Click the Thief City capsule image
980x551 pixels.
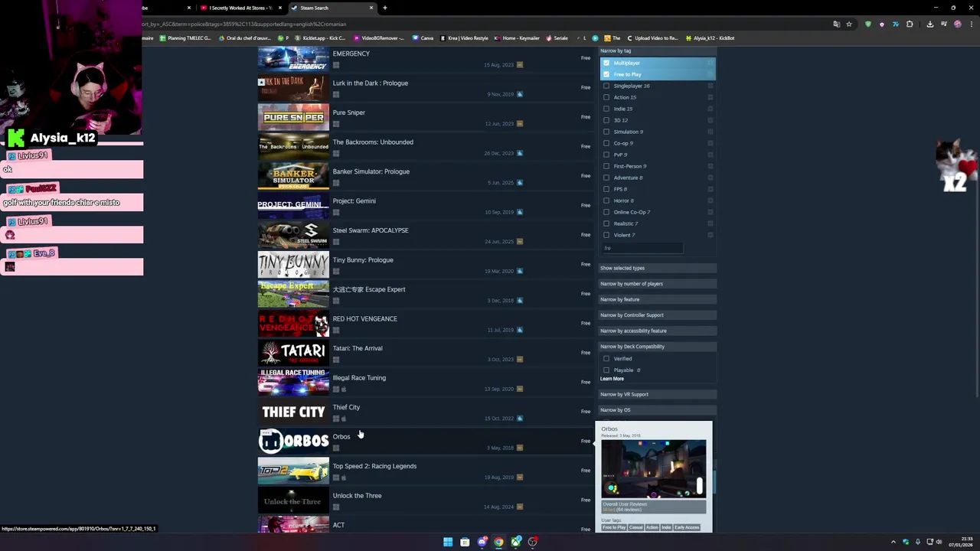[293, 412]
